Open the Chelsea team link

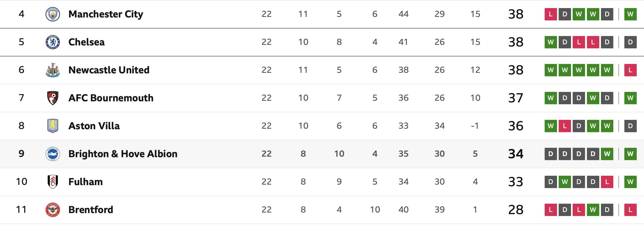(86, 42)
